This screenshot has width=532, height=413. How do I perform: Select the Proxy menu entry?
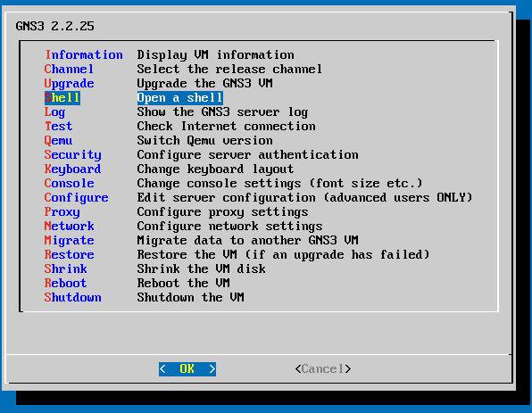pyautogui.click(x=62, y=212)
